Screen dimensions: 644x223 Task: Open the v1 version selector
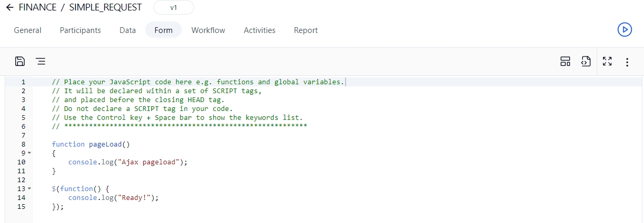tap(174, 8)
